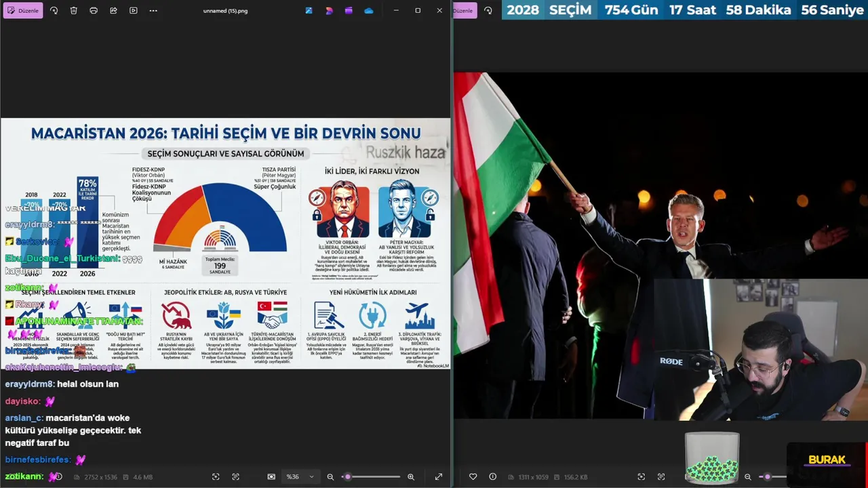Start slideshow in the left Photos window
This screenshot has width=868, height=488.
(x=133, y=10)
